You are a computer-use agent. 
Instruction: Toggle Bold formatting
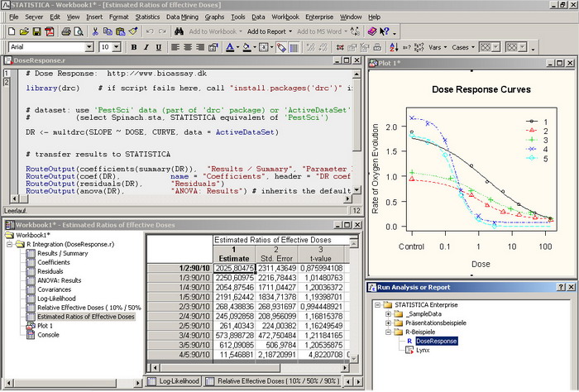tap(134, 47)
